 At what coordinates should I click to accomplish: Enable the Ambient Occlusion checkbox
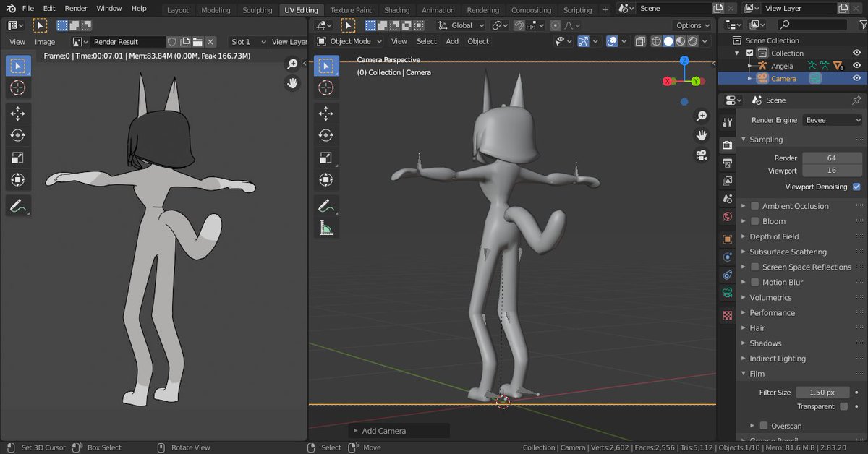754,206
